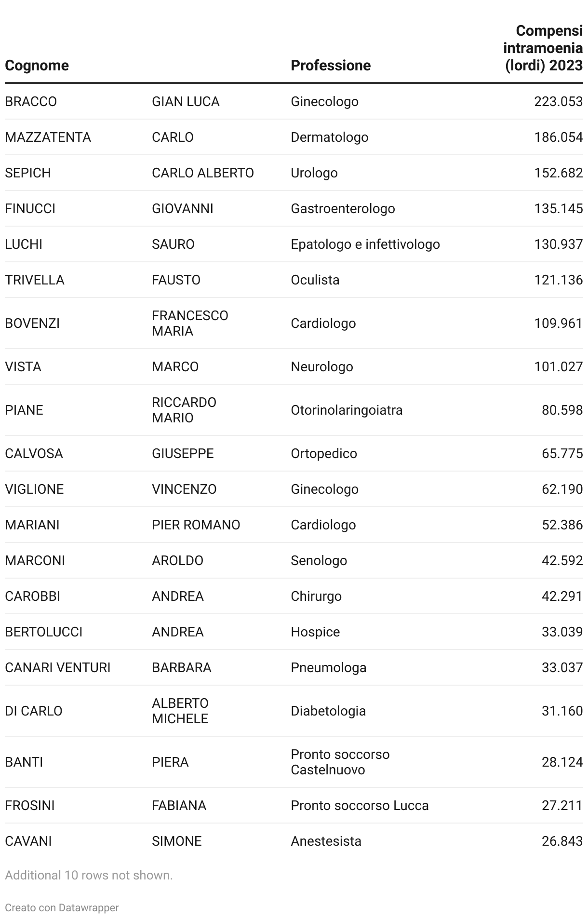Click the Urologo profession cell
Image resolution: width=588 pixels, height=919 pixels.
314,173
